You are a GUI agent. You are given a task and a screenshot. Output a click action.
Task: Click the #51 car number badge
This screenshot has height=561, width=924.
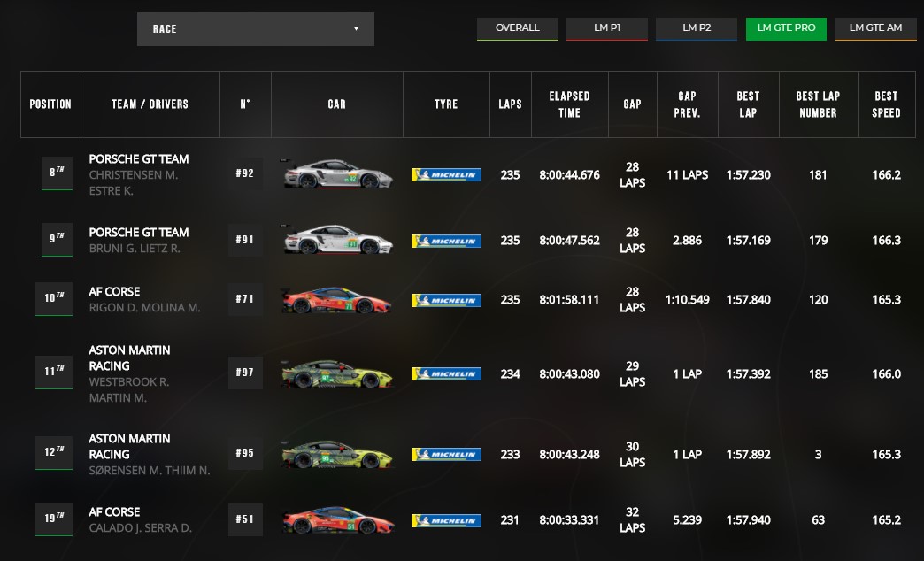pyautogui.click(x=245, y=519)
